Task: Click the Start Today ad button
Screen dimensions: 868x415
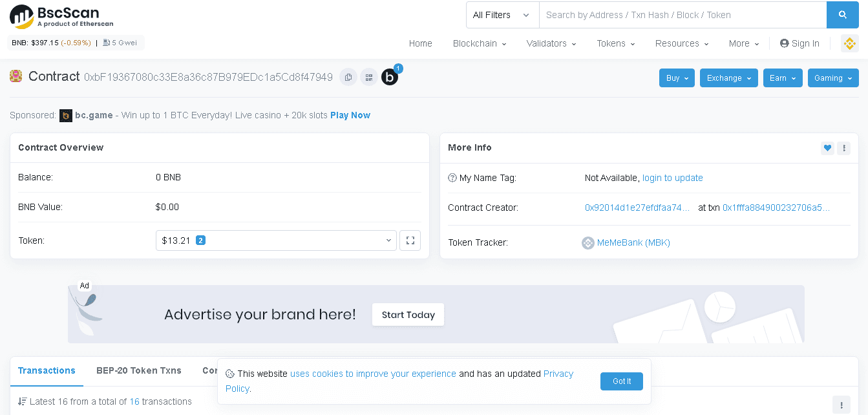Action: click(x=408, y=315)
